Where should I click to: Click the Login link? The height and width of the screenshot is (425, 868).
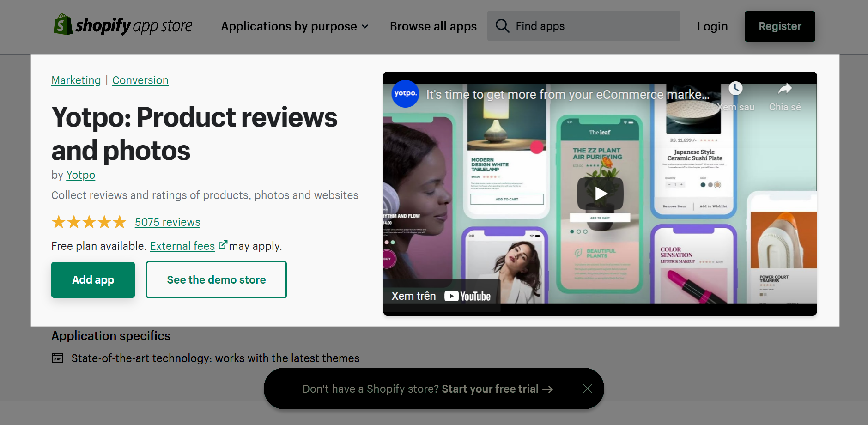point(712,26)
